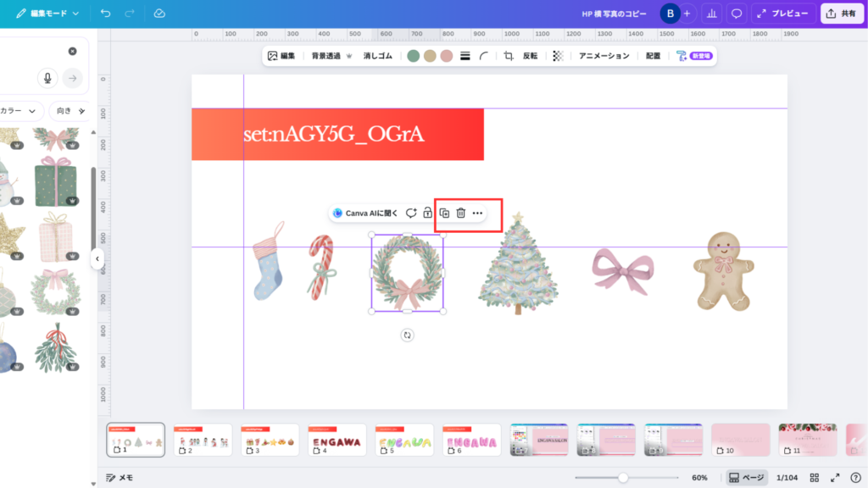Collapse the left side panel arrow
This screenshot has height=488, width=868.
[x=97, y=258]
